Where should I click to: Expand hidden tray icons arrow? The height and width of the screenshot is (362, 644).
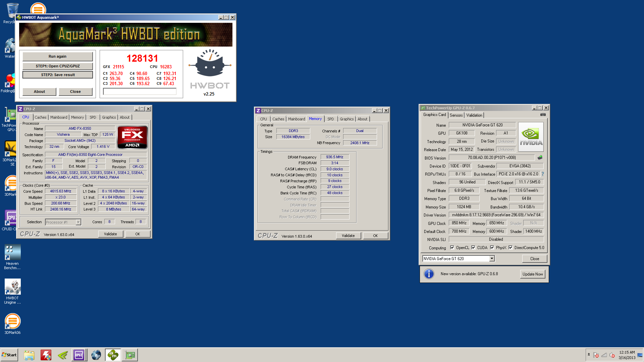589,355
